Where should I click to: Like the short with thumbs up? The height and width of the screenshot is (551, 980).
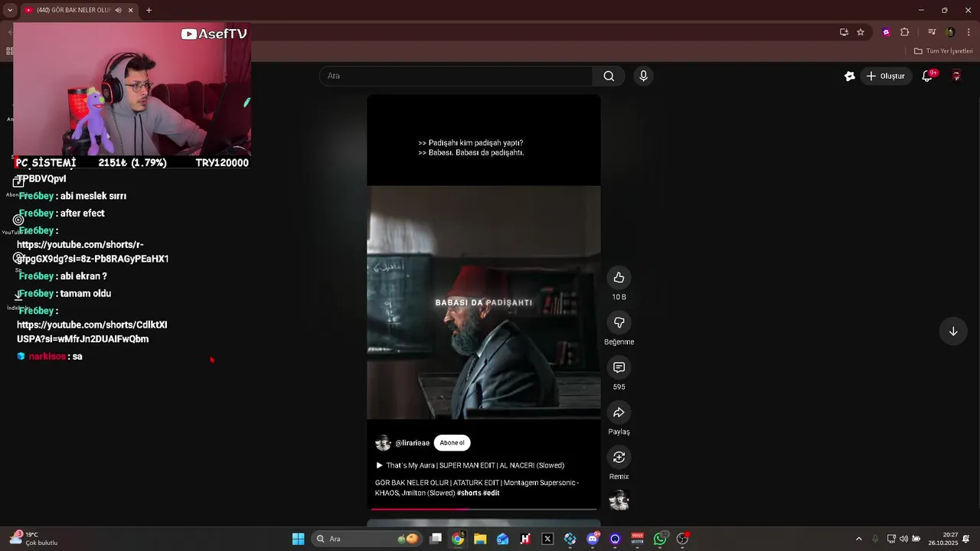click(619, 278)
